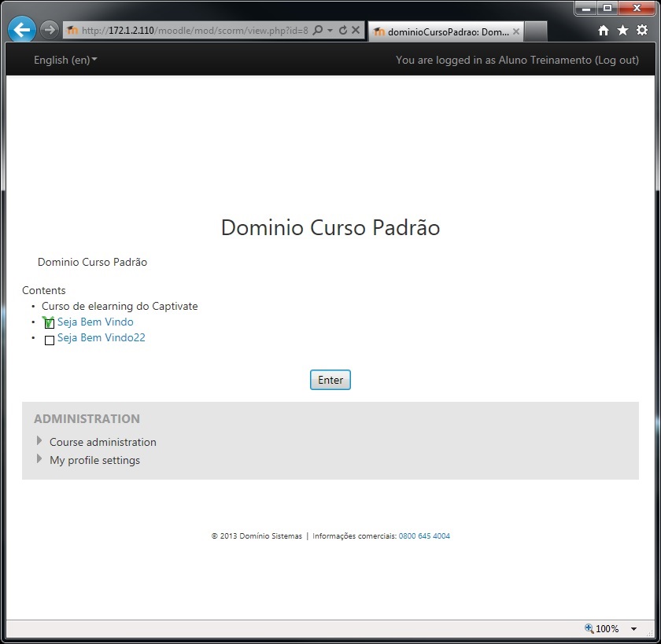Open a new blank browser tab
Viewport: 661px width, 644px height.
[x=535, y=31]
